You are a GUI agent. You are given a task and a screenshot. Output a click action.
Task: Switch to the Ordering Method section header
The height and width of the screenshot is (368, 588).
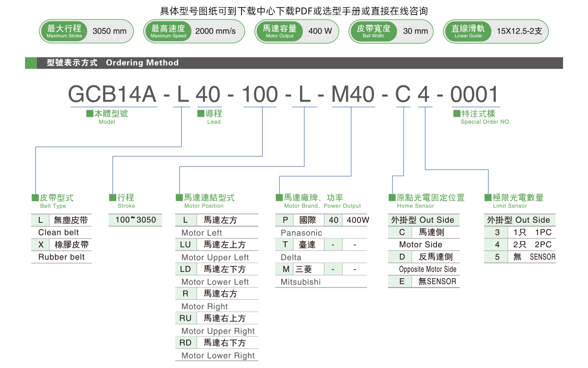pos(142,63)
